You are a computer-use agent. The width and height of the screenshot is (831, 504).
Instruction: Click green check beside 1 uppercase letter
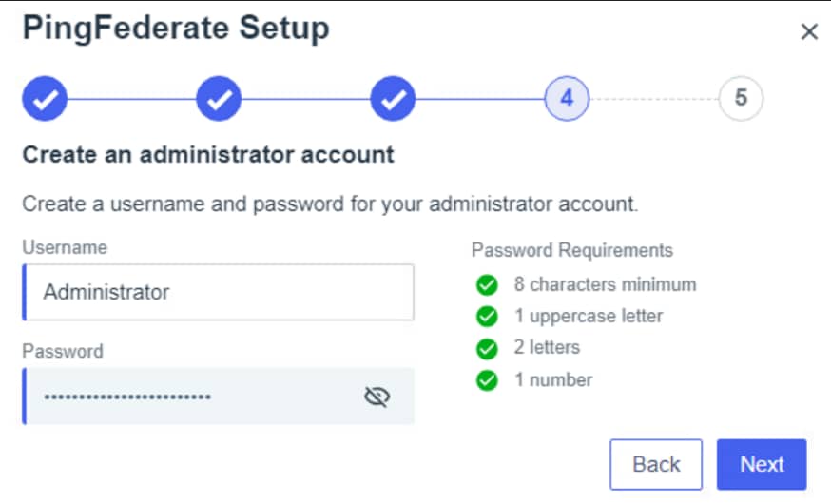click(487, 316)
